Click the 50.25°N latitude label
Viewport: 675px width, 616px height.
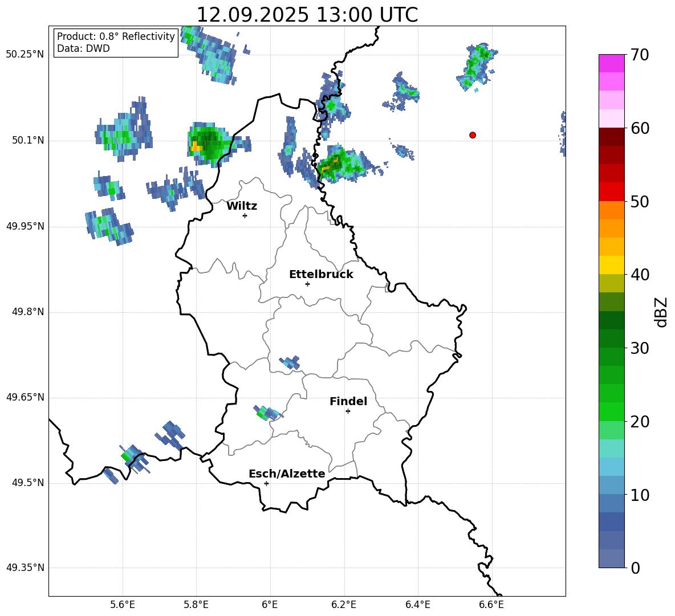point(25,55)
